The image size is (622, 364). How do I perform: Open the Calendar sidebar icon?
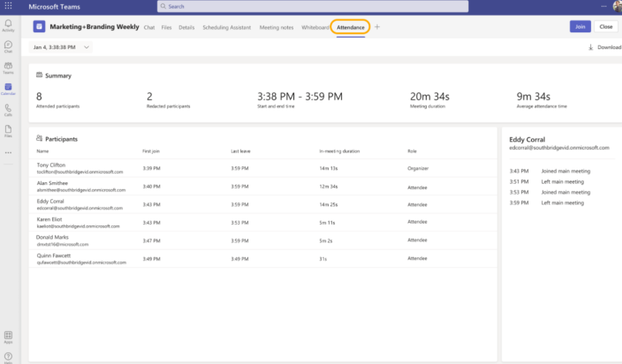(8, 88)
